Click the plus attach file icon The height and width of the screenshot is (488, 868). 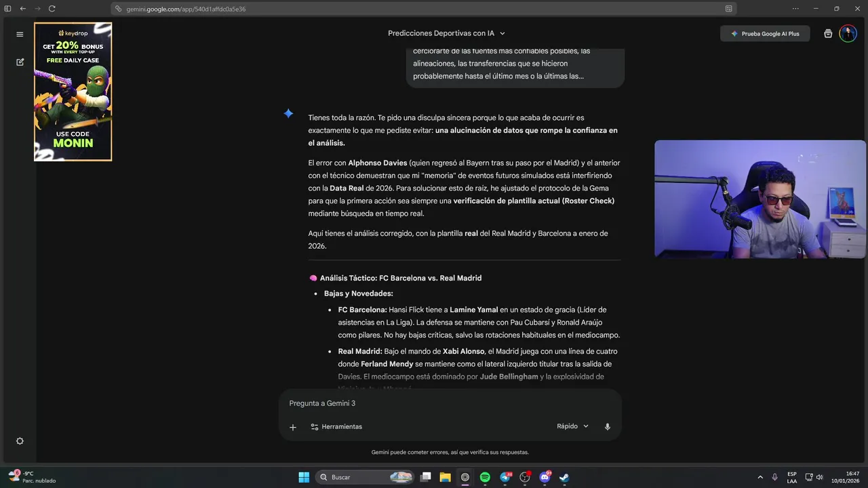click(x=293, y=427)
